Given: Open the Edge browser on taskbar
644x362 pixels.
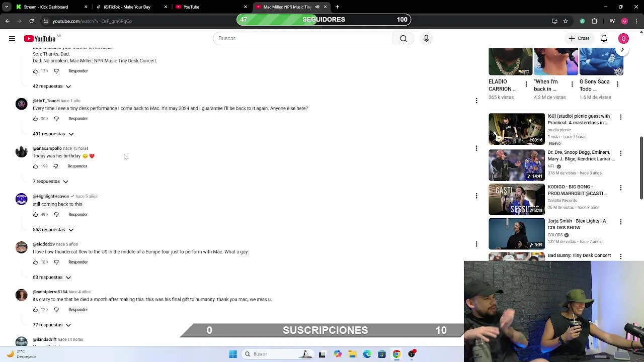Looking at the screenshot, I should (x=367, y=354).
